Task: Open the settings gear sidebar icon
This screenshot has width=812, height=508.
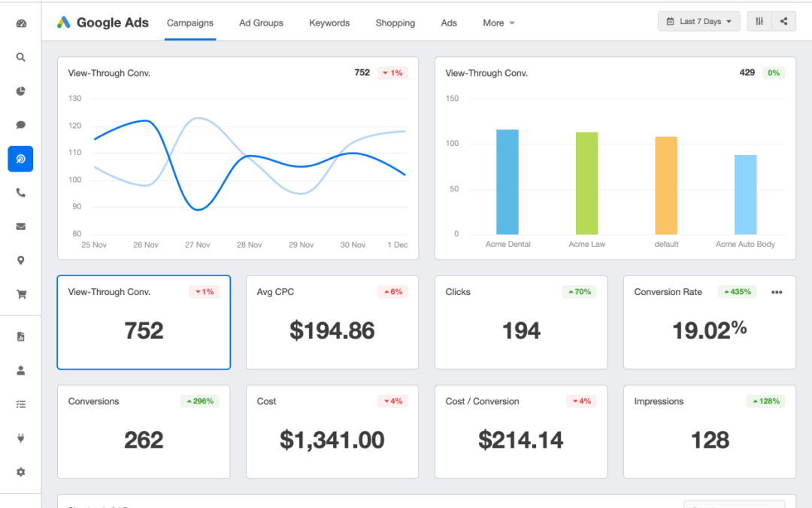Action: click(20, 472)
